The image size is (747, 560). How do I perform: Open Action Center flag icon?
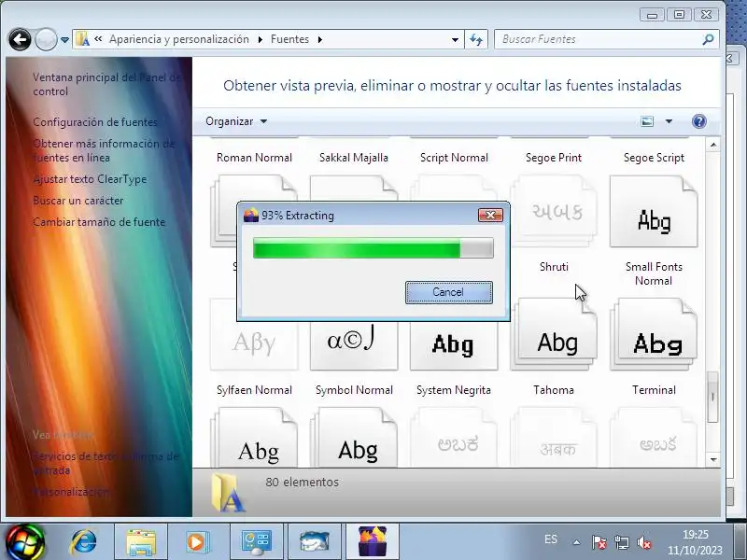click(599, 542)
